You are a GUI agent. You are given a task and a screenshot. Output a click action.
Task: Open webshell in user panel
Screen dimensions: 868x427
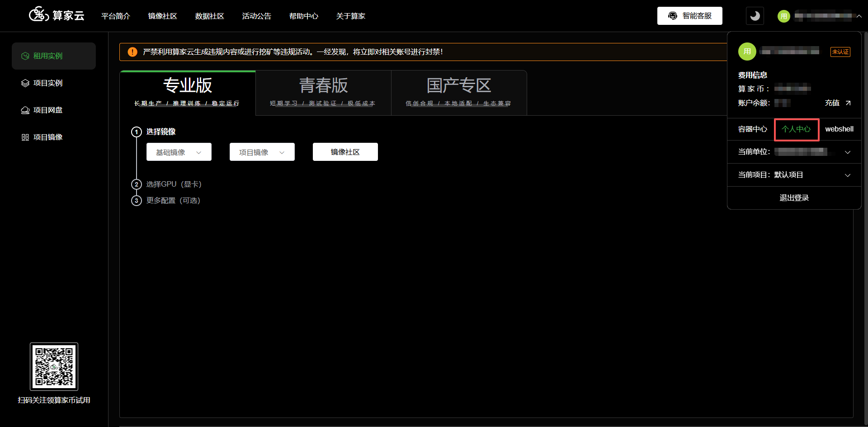(x=840, y=129)
